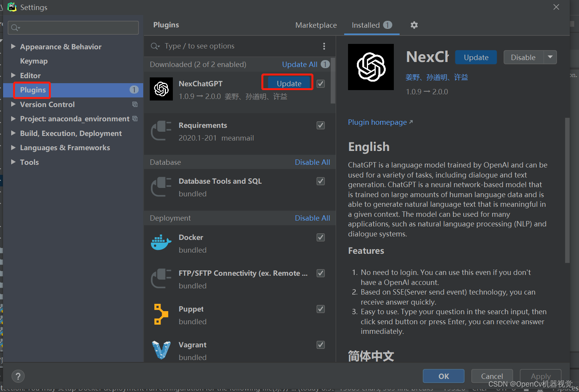The height and width of the screenshot is (392, 579).
Task: Disable Database Tools and SQL checkbox
Action: tap(321, 181)
